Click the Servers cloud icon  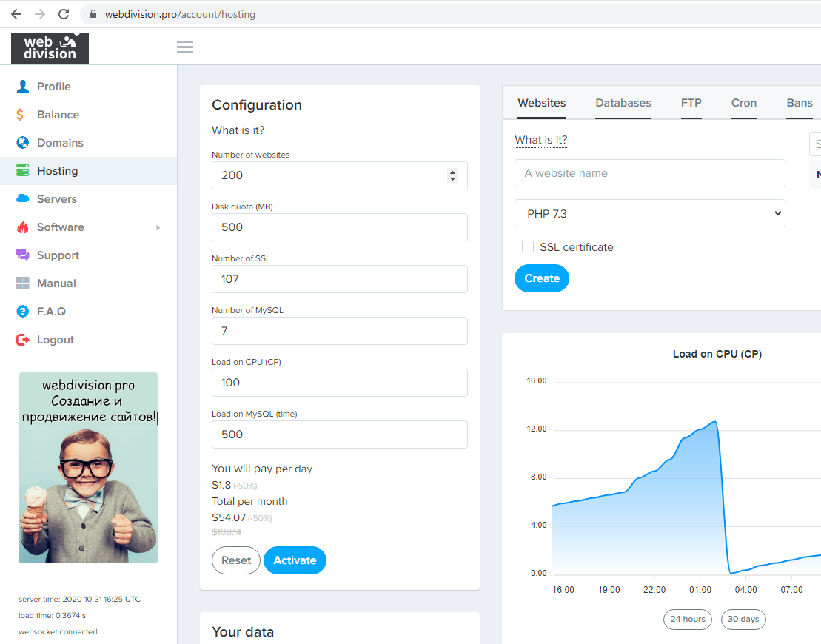click(x=23, y=199)
